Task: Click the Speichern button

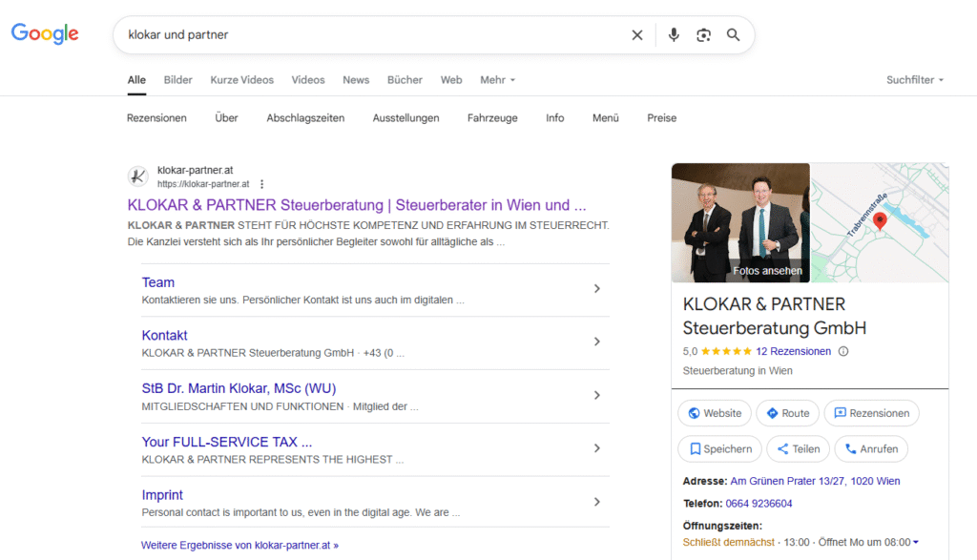Action: 719,448
